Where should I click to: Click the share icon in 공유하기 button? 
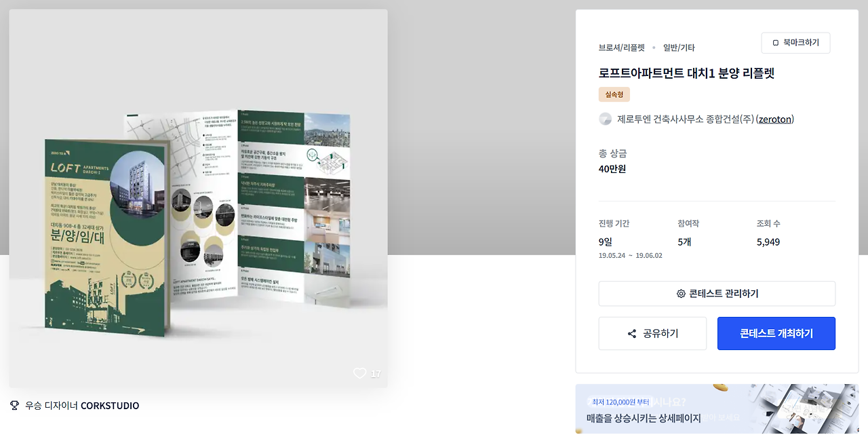coord(632,334)
